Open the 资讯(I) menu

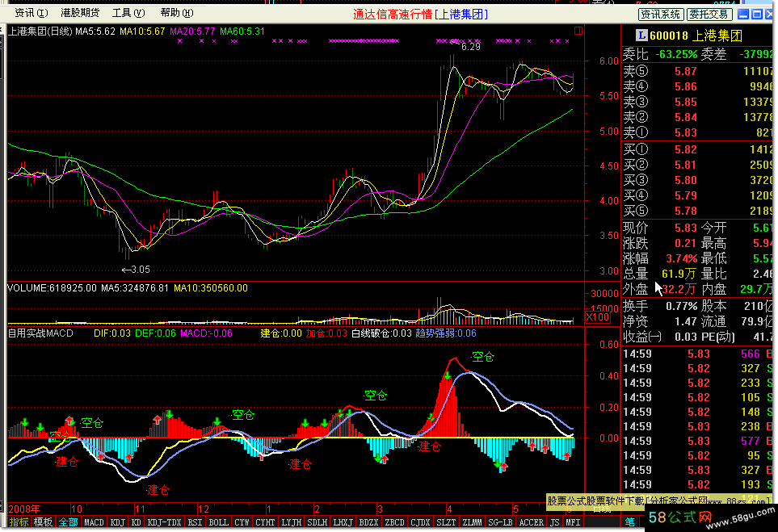(x=31, y=13)
